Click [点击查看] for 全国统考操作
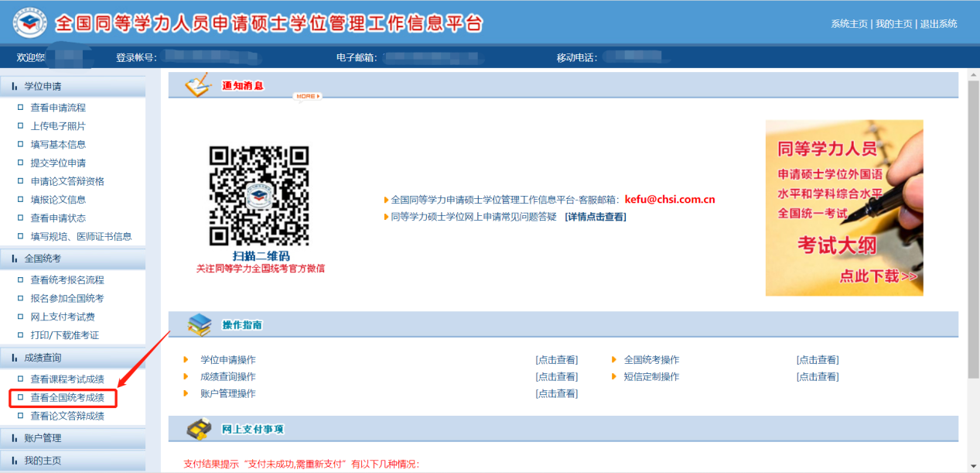 coord(818,360)
